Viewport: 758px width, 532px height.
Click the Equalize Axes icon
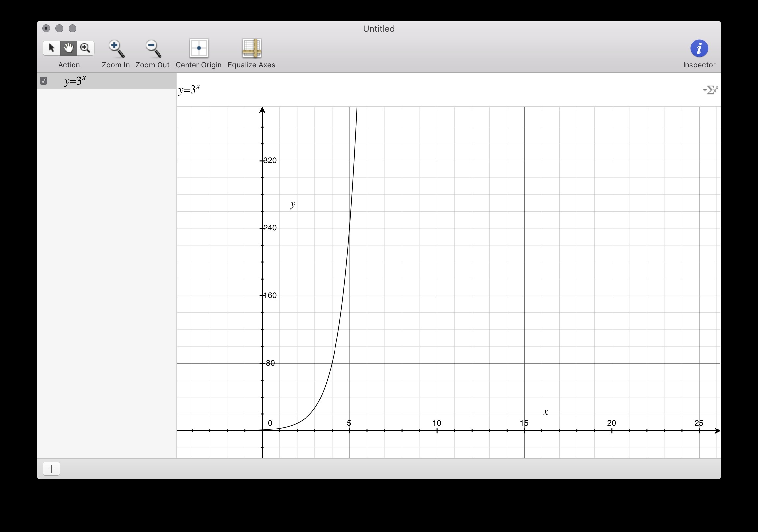tap(251, 48)
